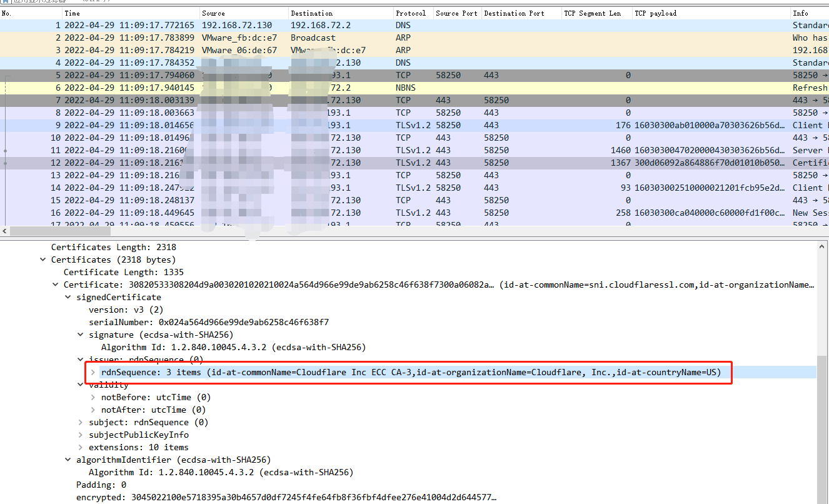The height and width of the screenshot is (504, 829).
Task: Expand the subject: rdnSequence node
Action: [81, 423]
